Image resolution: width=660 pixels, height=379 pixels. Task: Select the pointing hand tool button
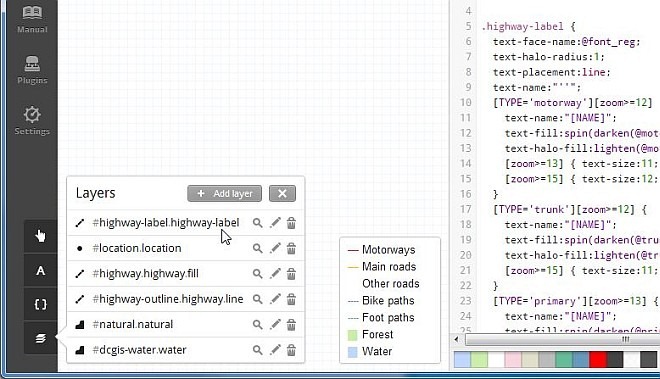point(40,236)
